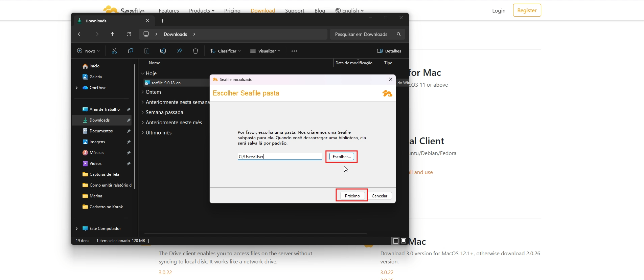Image resolution: width=644 pixels, height=280 pixels.
Task: Select OneDrive in the navigation pane
Action: 94,88
